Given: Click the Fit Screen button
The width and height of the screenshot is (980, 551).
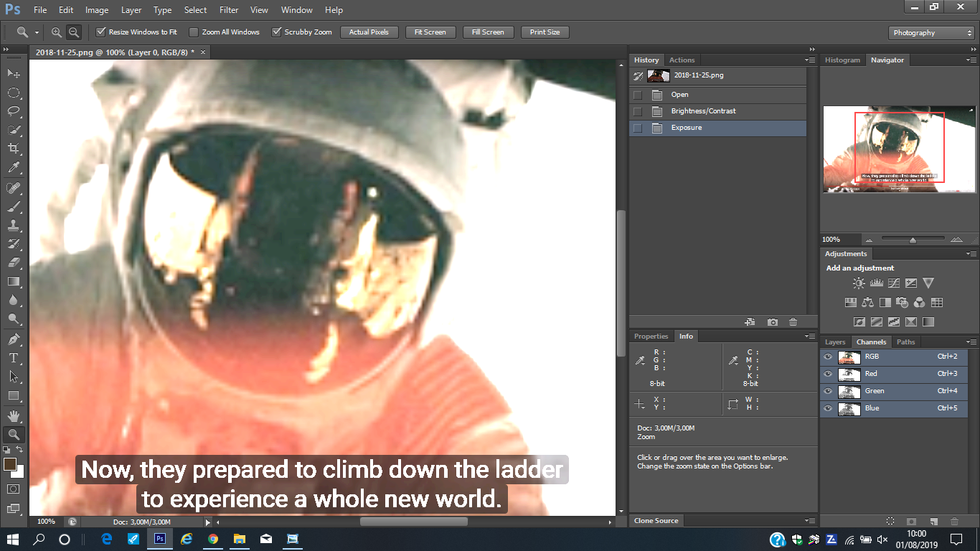Looking at the screenshot, I should (x=430, y=32).
